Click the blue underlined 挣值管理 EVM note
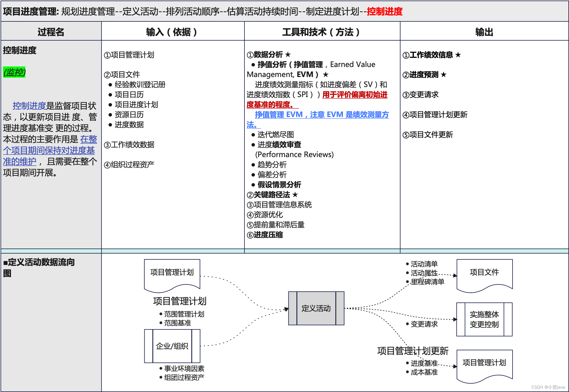 pyautogui.click(x=318, y=120)
